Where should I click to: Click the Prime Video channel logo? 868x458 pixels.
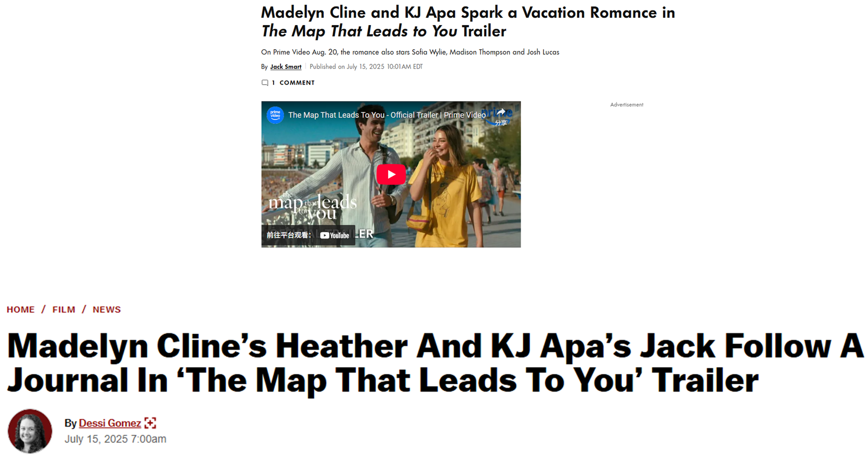click(x=275, y=115)
